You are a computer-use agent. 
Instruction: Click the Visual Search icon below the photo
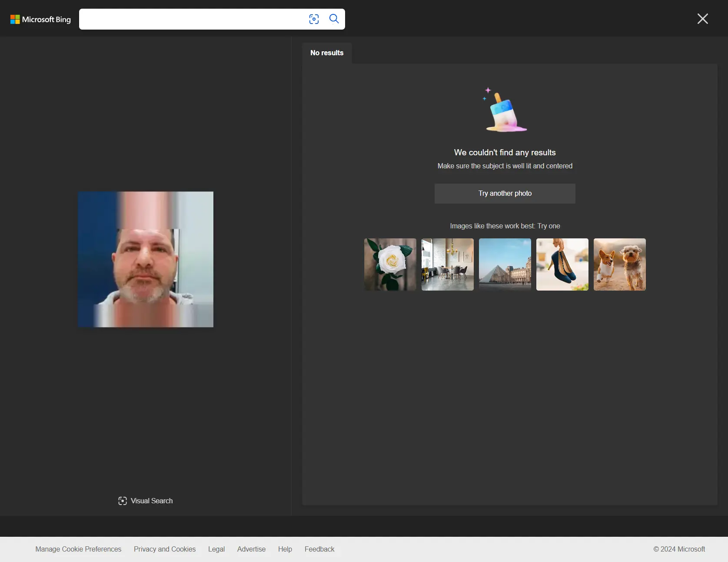click(123, 501)
